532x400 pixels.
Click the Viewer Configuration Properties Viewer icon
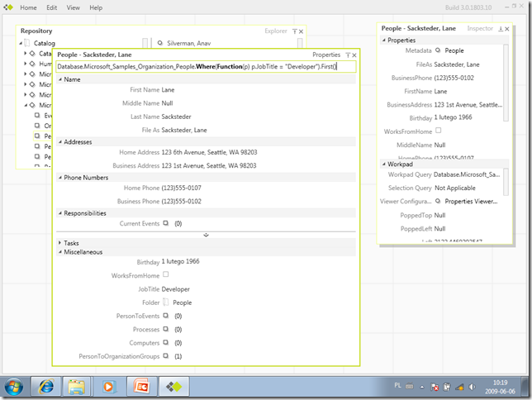[x=437, y=200]
